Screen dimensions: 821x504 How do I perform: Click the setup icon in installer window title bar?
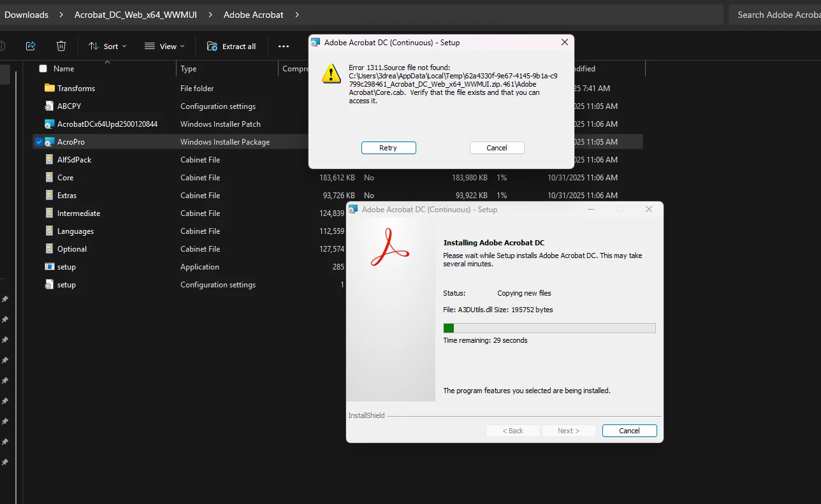pyautogui.click(x=353, y=209)
